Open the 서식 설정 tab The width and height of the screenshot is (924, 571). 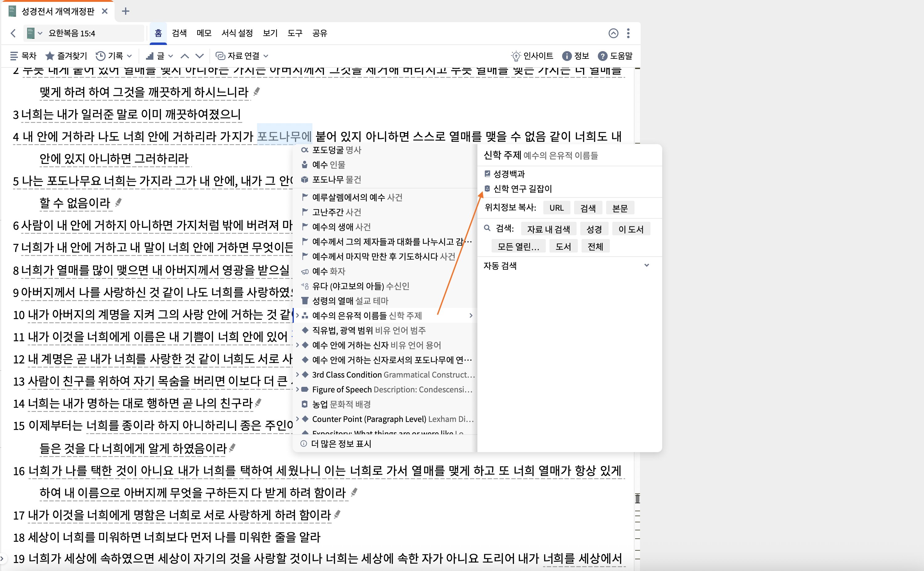tap(237, 33)
